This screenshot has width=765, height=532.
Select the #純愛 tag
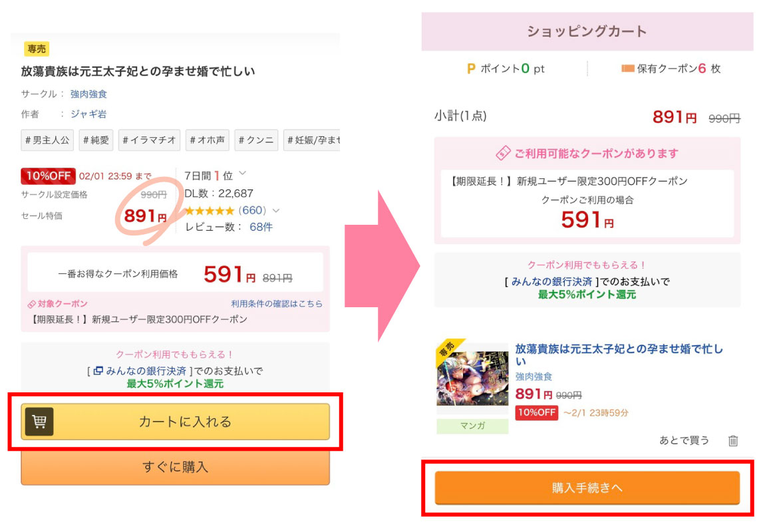pyautogui.click(x=96, y=140)
